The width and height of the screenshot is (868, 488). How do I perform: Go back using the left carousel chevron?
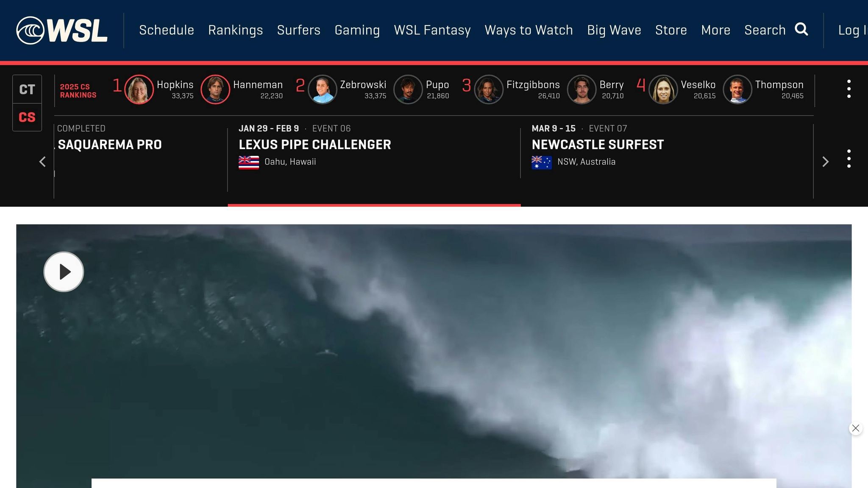coord(42,162)
